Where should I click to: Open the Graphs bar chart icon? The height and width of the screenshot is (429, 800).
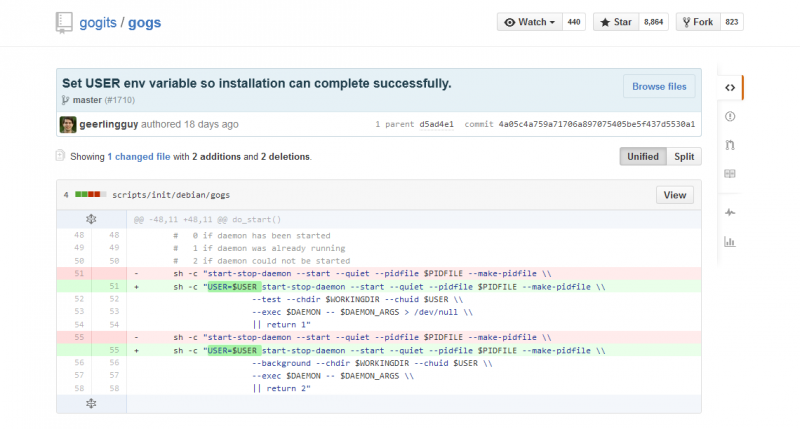pyautogui.click(x=729, y=241)
